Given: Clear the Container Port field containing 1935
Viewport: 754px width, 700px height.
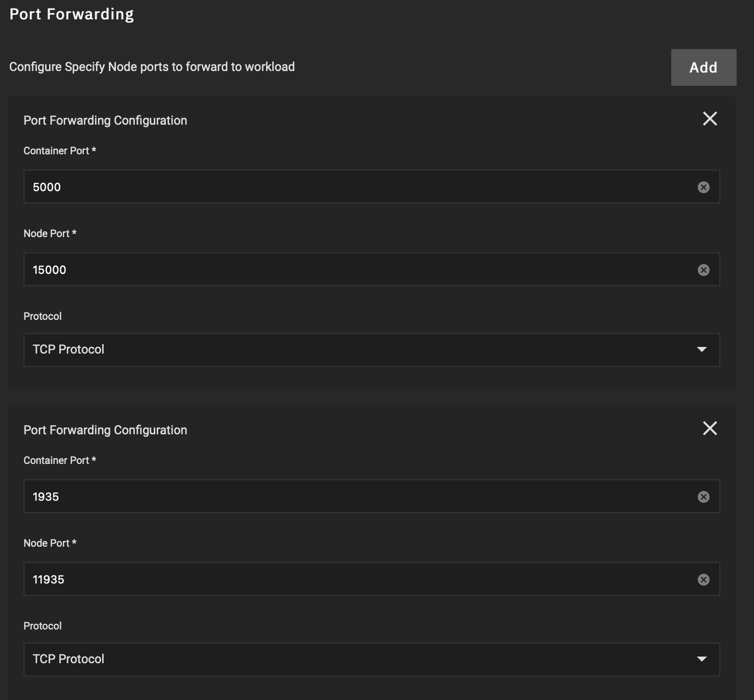Looking at the screenshot, I should point(703,497).
